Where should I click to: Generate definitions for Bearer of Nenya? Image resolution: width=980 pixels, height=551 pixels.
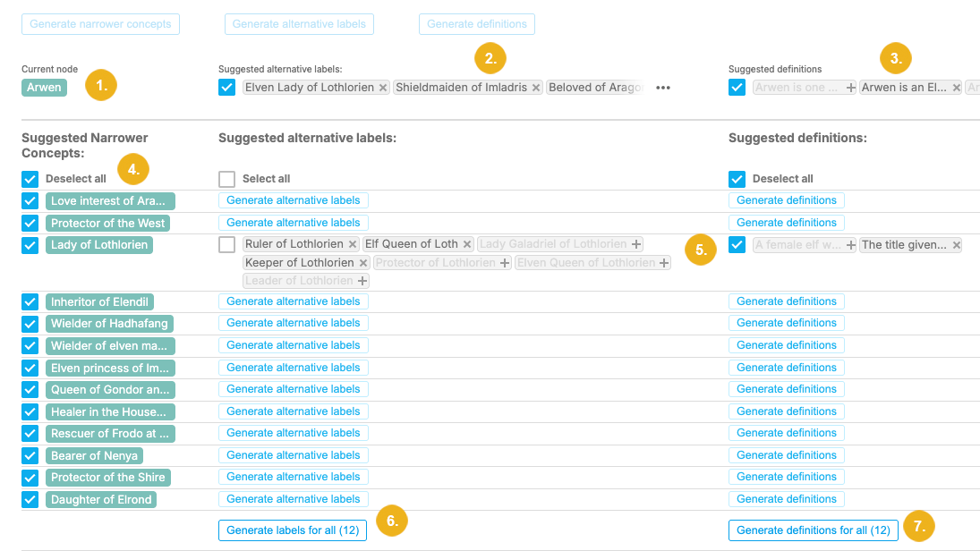click(x=786, y=455)
